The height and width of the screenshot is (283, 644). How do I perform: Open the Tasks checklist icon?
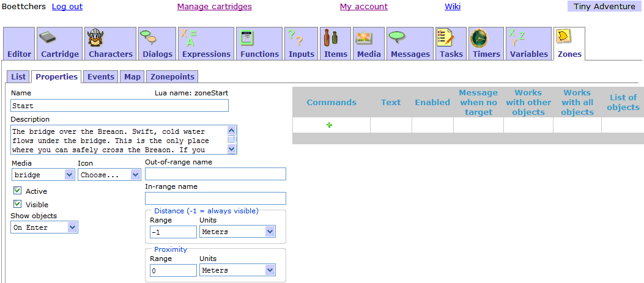coord(445,38)
